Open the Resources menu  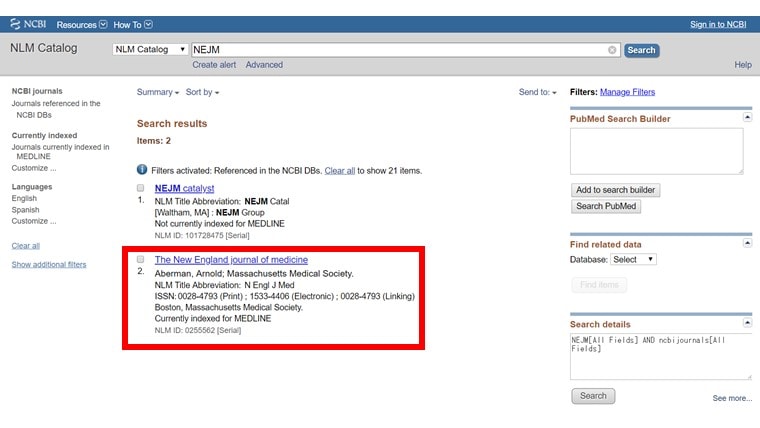(x=81, y=25)
